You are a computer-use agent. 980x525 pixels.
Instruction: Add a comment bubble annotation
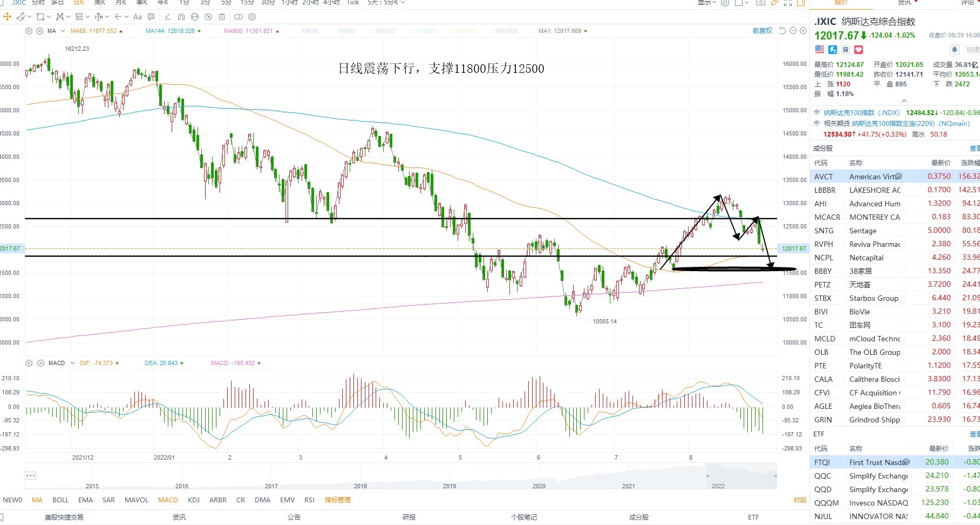click(x=151, y=17)
